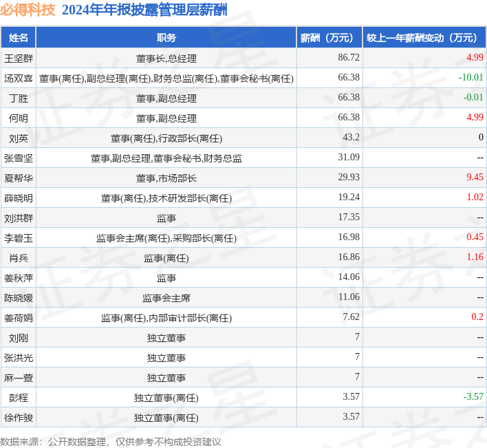Click the name 肖兵
The height and width of the screenshot is (448, 487).
19,258
